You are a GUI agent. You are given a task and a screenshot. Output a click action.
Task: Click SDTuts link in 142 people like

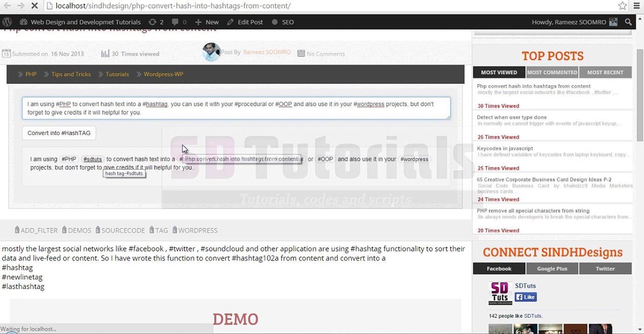click(x=533, y=316)
